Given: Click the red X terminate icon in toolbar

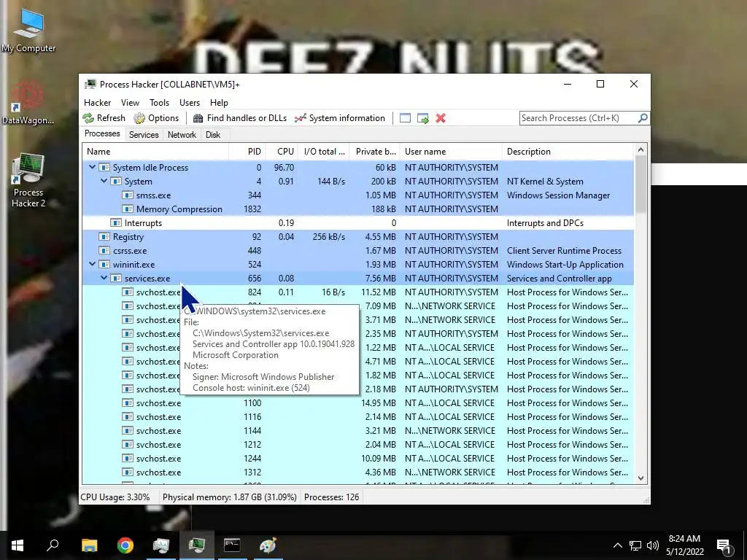Looking at the screenshot, I should coord(441,118).
